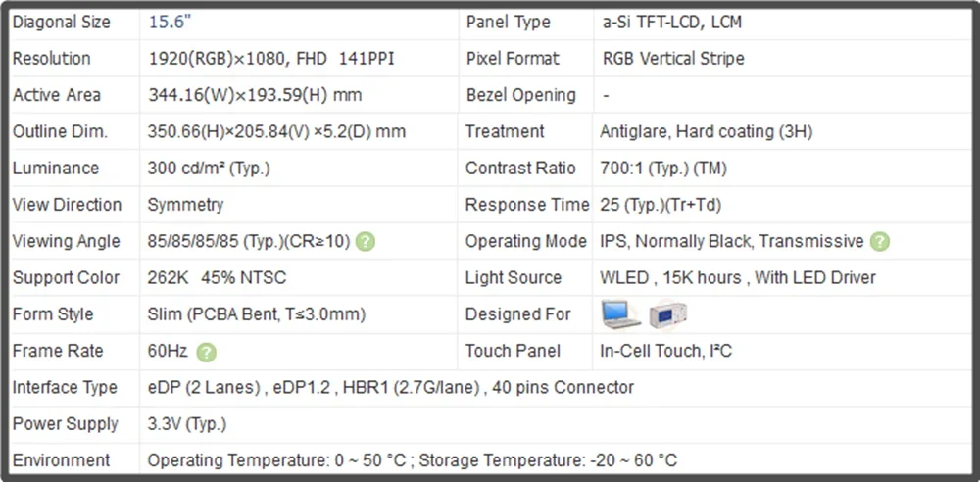The image size is (980, 482).
Task: Select the IPS, Normally Black, Transmissive value
Action: [x=732, y=241]
